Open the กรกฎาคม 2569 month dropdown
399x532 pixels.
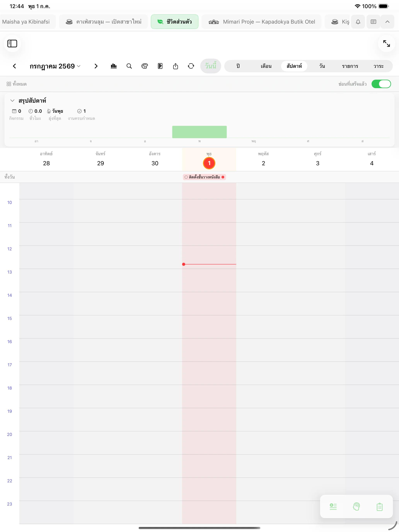point(55,66)
